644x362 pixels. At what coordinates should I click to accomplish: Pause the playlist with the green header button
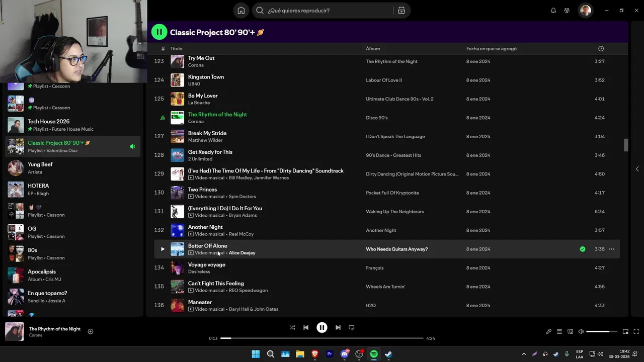tap(159, 32)
